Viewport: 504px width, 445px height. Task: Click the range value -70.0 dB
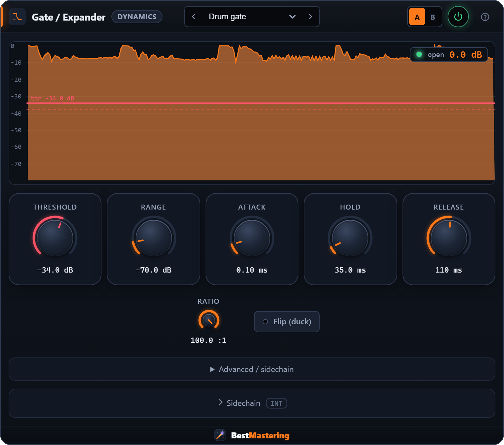coord(154,270)
